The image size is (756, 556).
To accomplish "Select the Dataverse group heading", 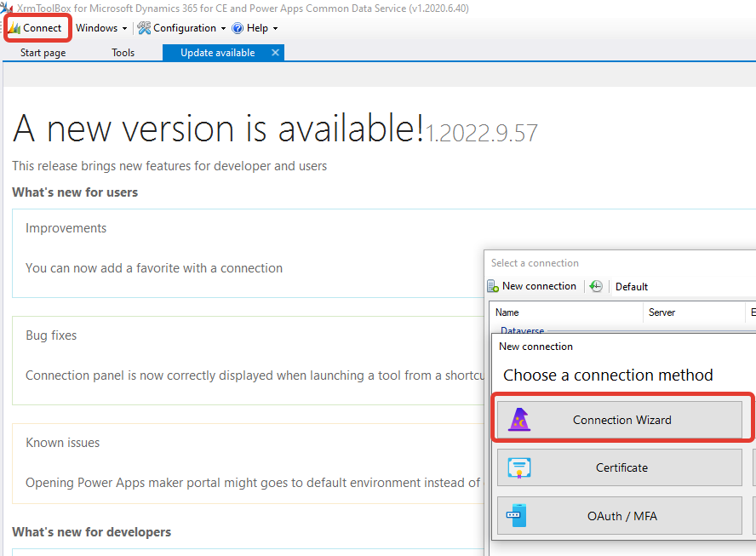I will click(522, 330).
